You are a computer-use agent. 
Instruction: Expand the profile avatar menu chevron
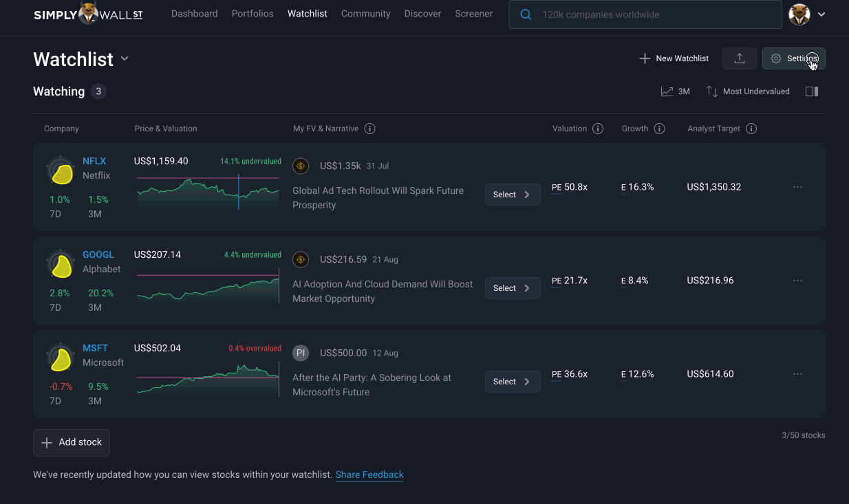coord(821,14)
